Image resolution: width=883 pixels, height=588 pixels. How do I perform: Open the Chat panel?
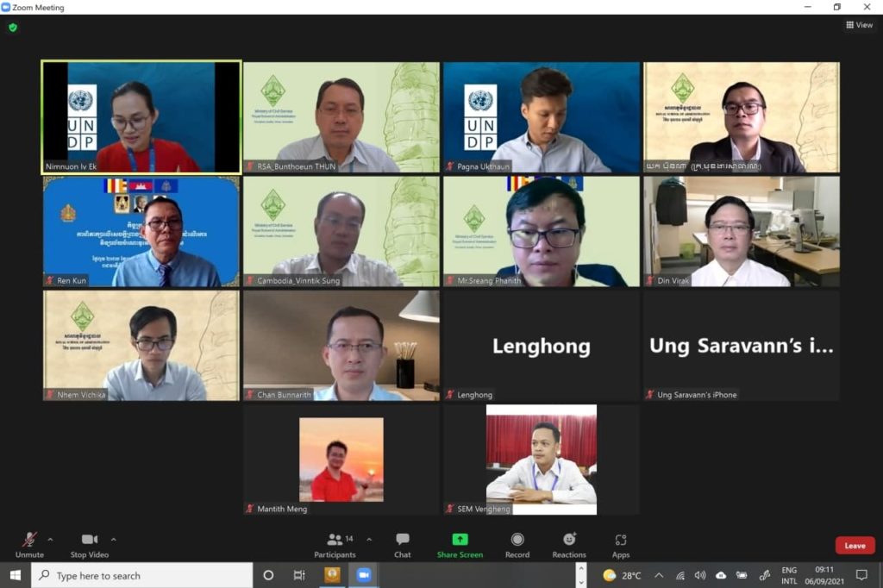click(x=402, y=545)
